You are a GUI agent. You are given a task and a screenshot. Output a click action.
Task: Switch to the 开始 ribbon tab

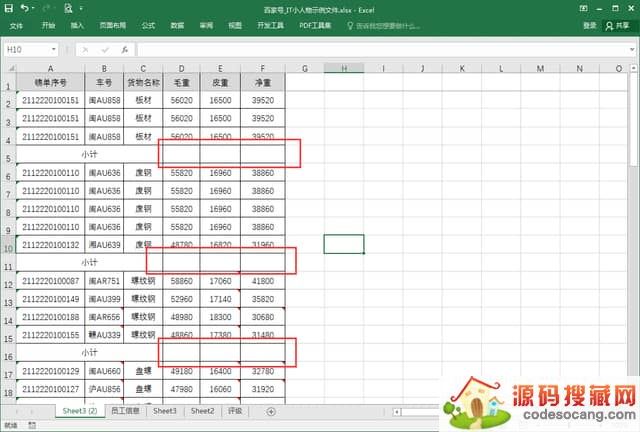tap(48, 26)
